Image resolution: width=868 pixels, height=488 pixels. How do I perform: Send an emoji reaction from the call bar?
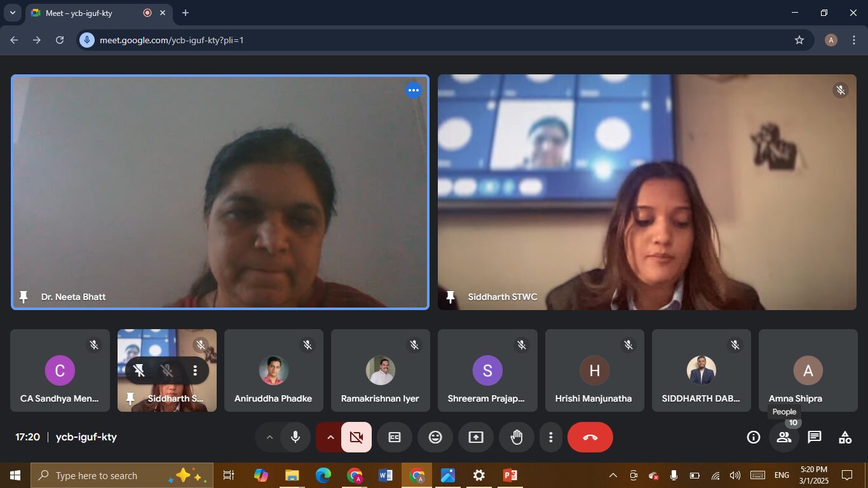pyautogui.click(x=435, y=437)
